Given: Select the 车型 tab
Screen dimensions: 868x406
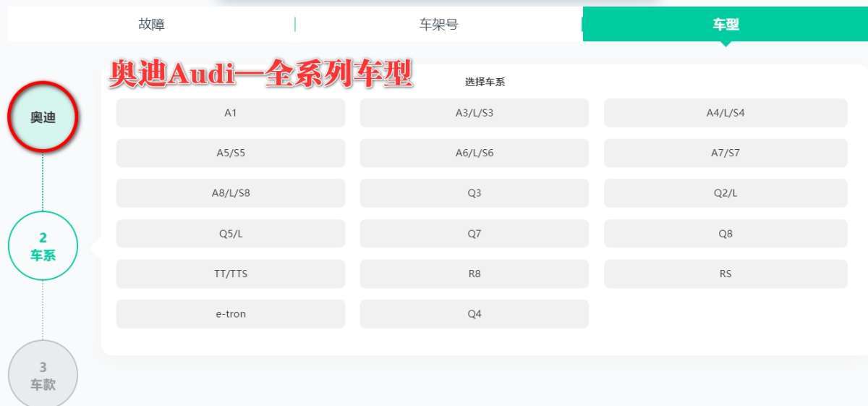Looking at the screenshot, I should click(x=726, y=25).
